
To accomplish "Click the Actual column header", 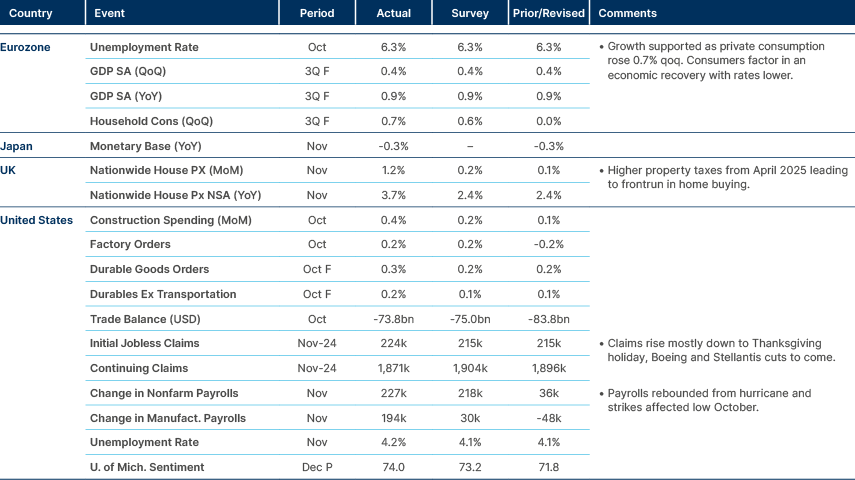I will pos(394,14).
